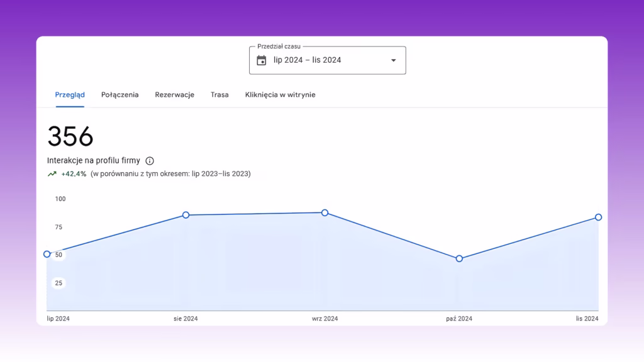Switch to the Przegląd tab
Screen dimensions: 644x362
pos(70,95)
